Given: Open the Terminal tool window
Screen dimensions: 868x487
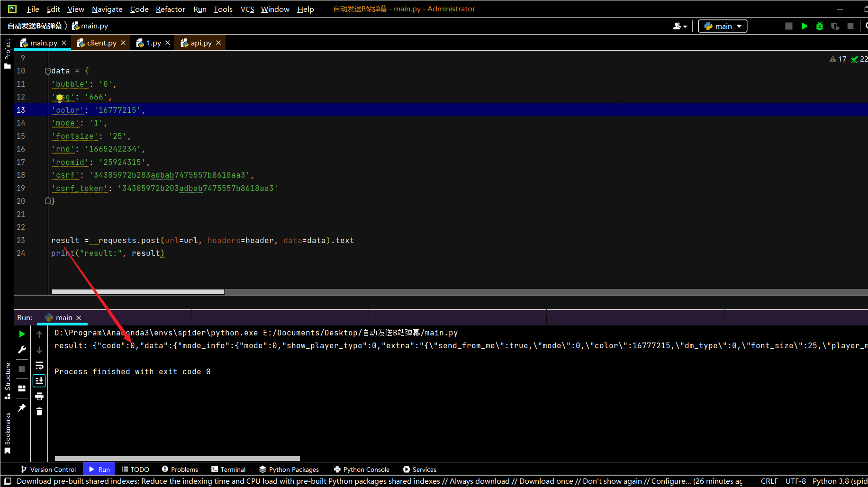Looking at the screenshot, I should 228,469.
